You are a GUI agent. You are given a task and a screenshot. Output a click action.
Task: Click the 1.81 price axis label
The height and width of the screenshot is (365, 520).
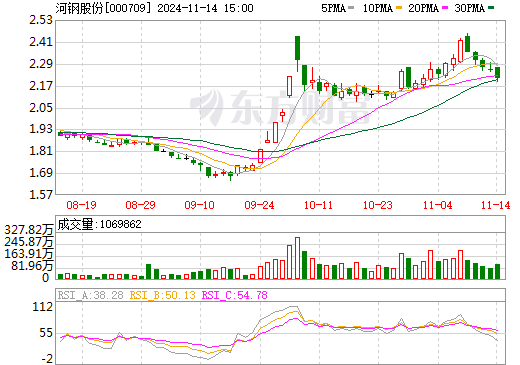click(x=41, y=151)
